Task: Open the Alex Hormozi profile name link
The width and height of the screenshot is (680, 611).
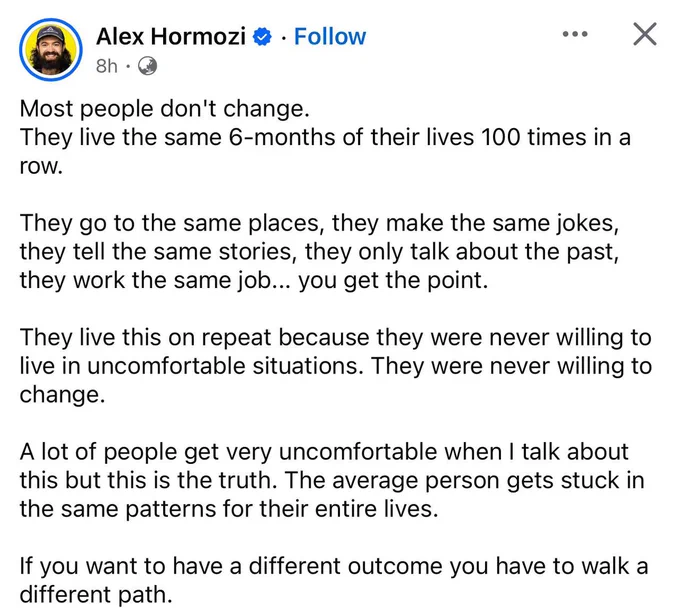Action: coord(171,36)
